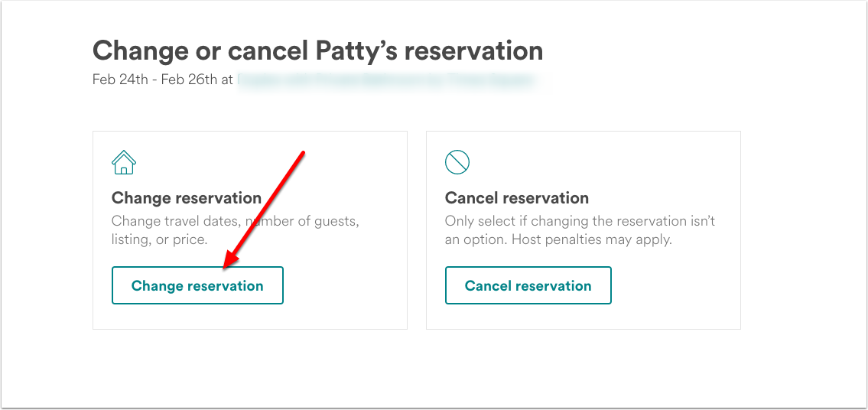
Task: Click the house icon above Change reservation
Action: 124,162
